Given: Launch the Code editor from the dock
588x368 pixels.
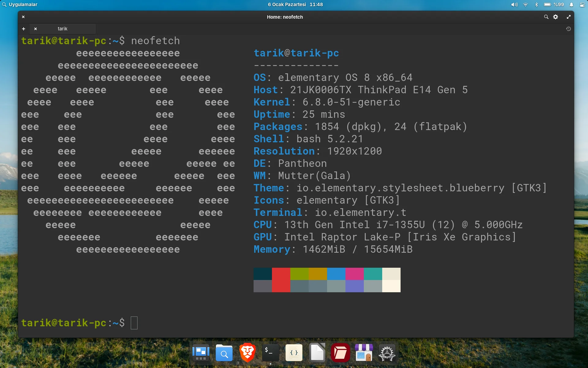Looking at the screenshot, I should [x=294, y=353].
